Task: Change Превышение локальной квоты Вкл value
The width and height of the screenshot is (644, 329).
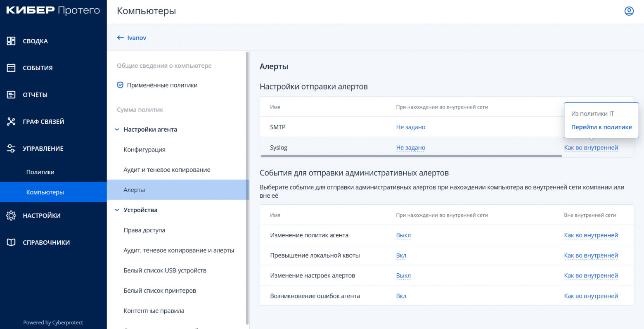Action: (401, 256)
